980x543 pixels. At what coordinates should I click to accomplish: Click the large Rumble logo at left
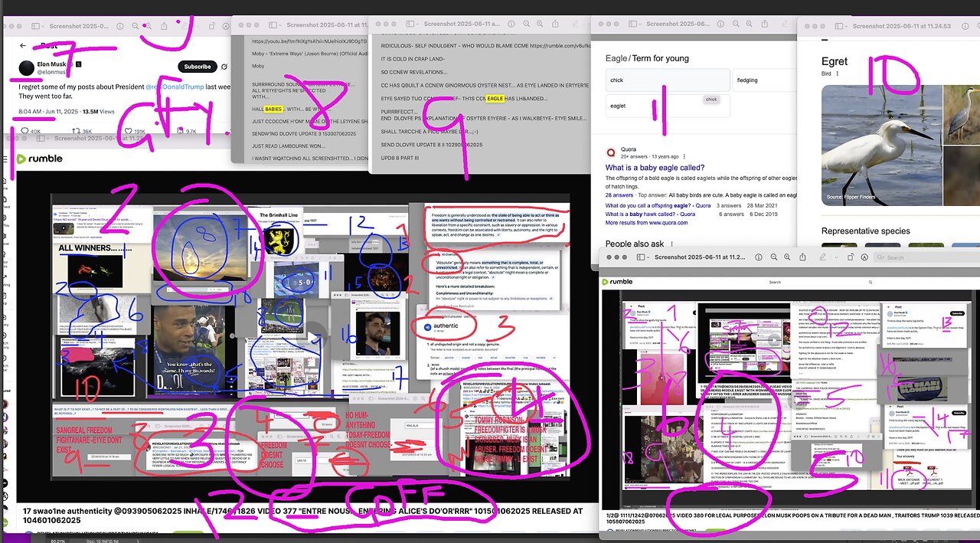coord(40,159)
